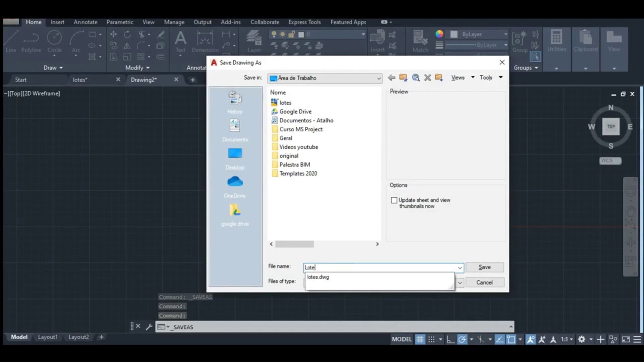Go up one folder level icon

point(403,78)
